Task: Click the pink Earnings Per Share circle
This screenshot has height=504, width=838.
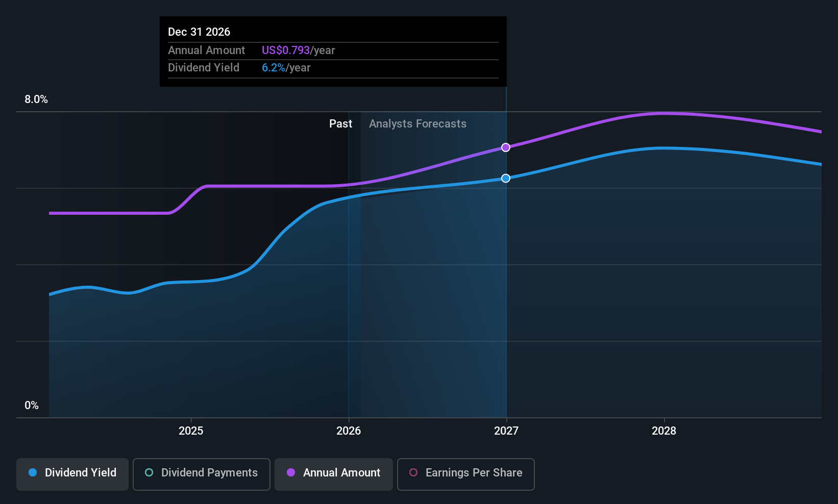Action: (413, 472)
